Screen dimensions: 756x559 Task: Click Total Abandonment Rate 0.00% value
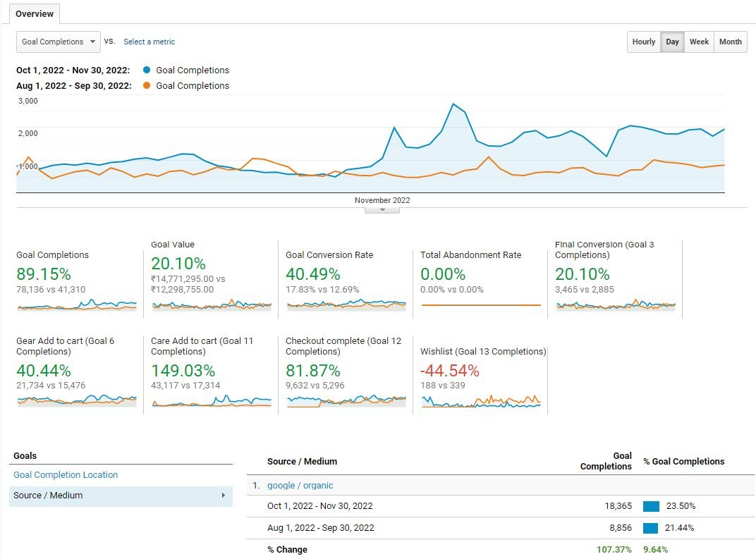pyautogui.click(x=443, y=274)
